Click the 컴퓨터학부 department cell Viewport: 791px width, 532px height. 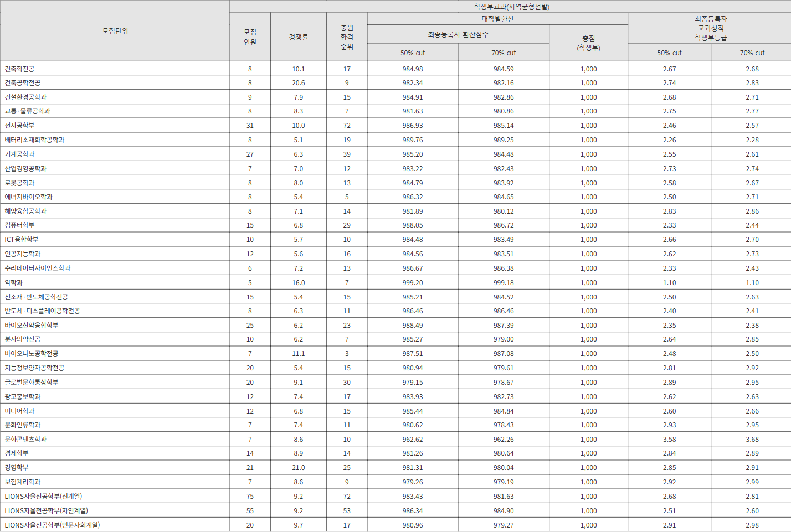tap(20, 225)
